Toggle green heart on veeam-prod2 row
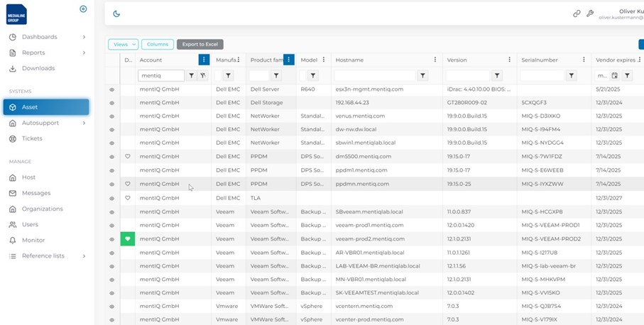The width and height of the screenshot is (644, 325). click(128, 239)
